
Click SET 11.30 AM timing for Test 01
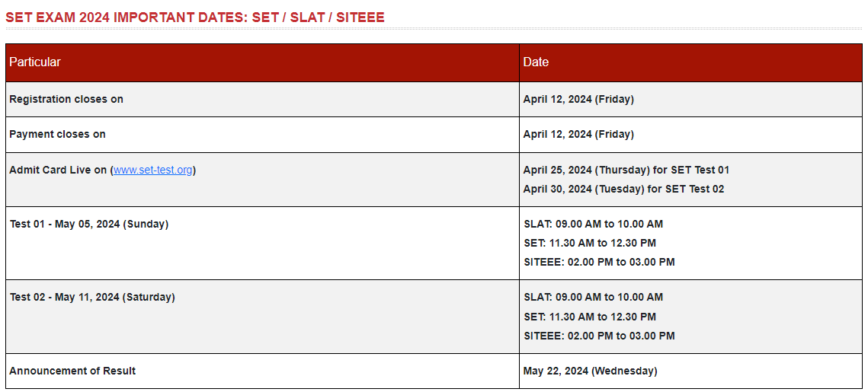pyautogui.click(x=590, y=243)
